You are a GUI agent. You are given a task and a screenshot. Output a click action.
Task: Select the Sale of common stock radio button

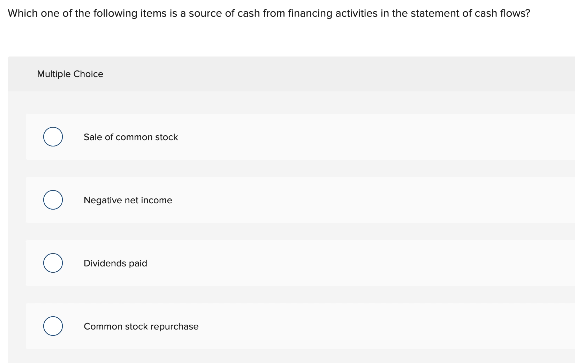[53, 137]
